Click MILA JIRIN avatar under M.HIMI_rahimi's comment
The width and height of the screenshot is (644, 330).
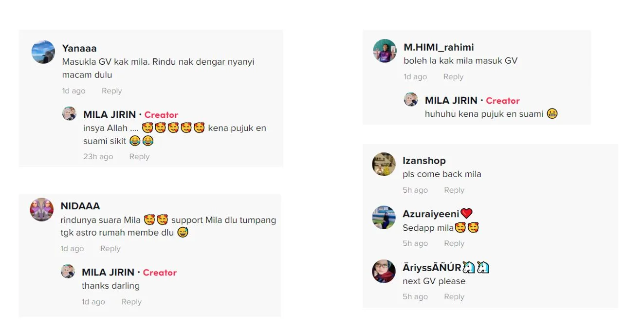tap(411, 100)
